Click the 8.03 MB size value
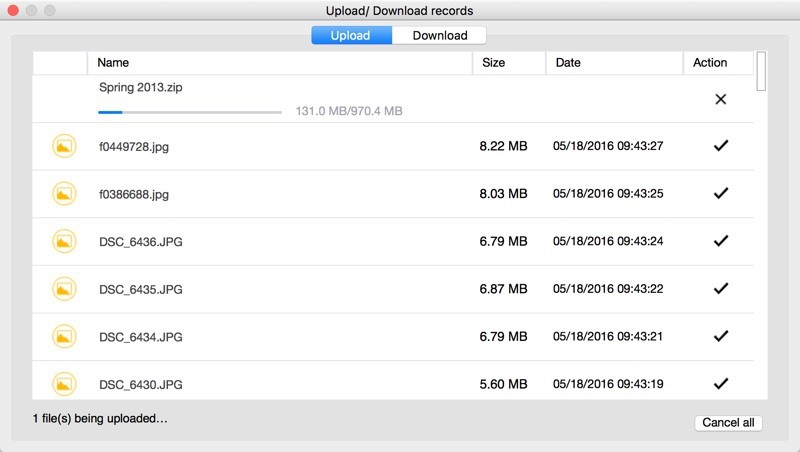 pyautogui.click(x=503, y=193)
